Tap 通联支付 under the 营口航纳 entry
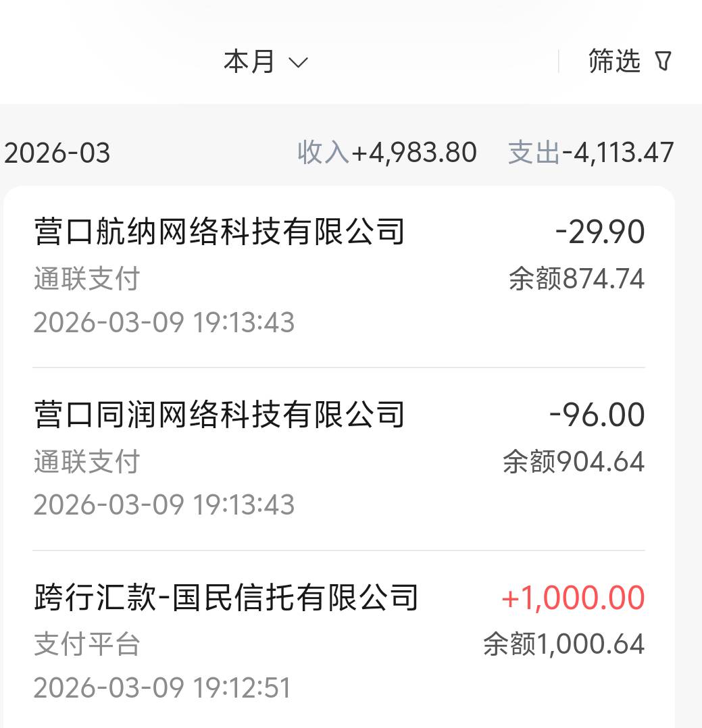The image size is (702, 728). tap(86, 279)
